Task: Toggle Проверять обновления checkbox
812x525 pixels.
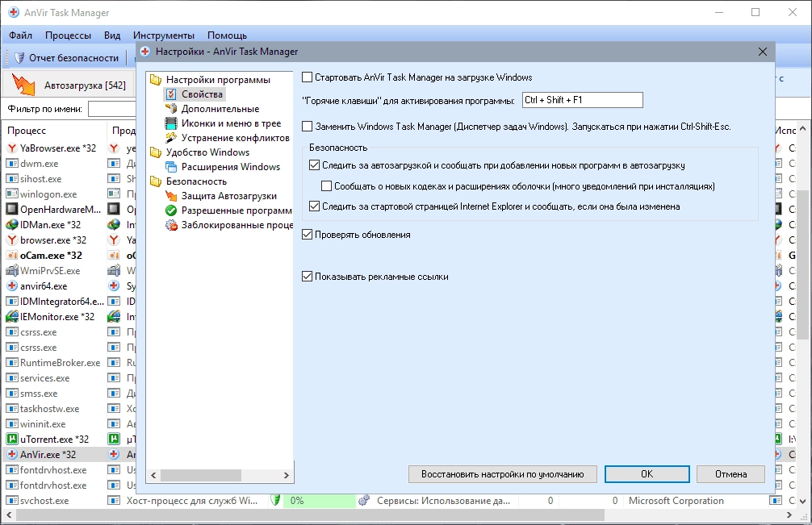Action: pos(307,235)
